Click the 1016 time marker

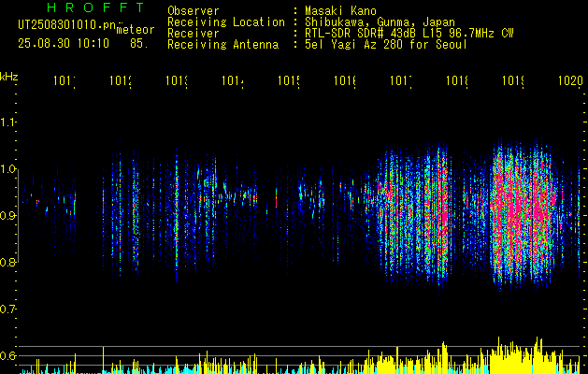[345, 80]
